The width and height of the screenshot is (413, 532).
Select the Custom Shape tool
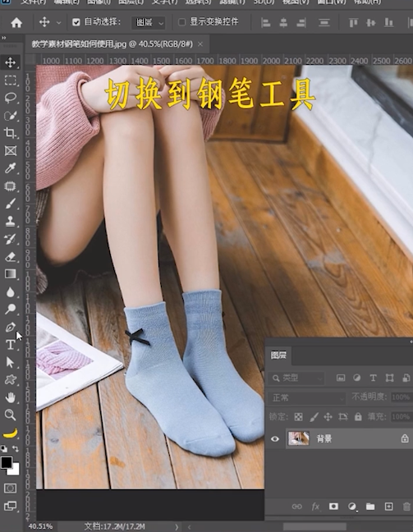pyautogui.click(x=10, y=379)
